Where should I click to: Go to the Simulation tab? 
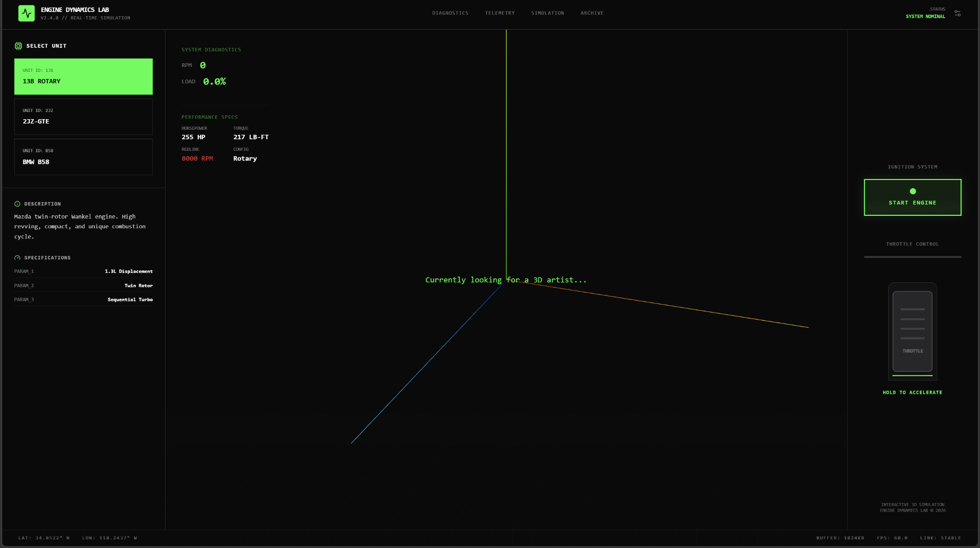tap(547, 13)
